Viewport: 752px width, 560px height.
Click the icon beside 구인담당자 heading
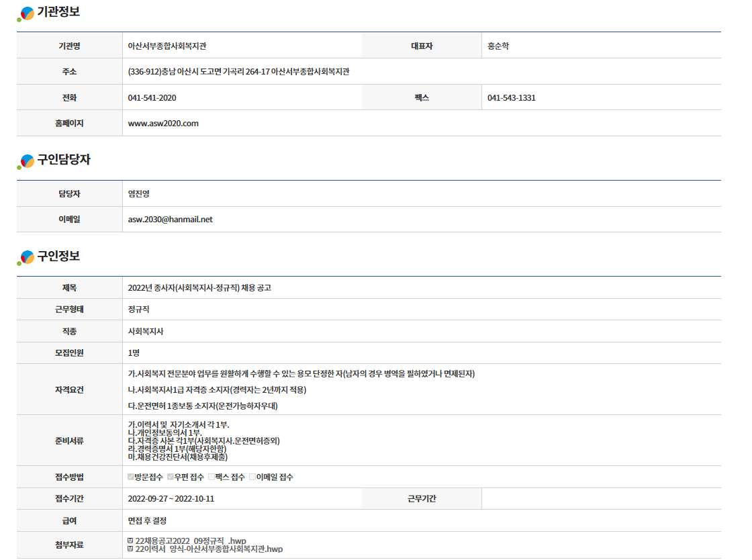[26, 162]
